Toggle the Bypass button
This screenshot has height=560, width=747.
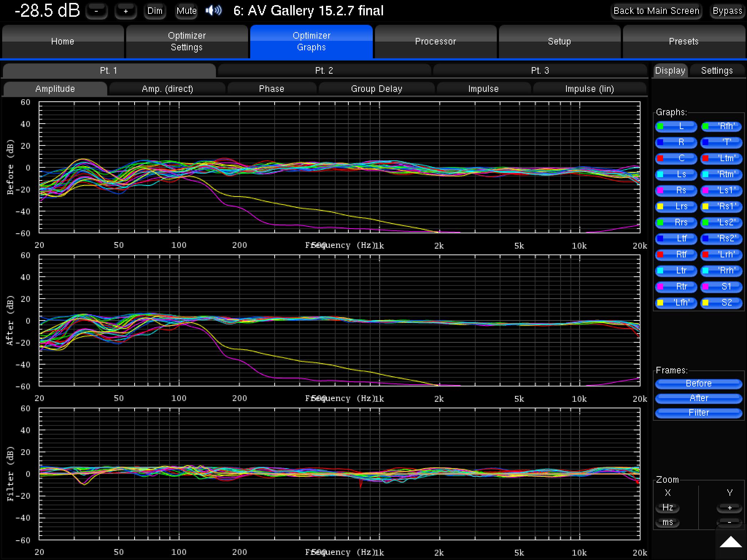tap(727, 11)
